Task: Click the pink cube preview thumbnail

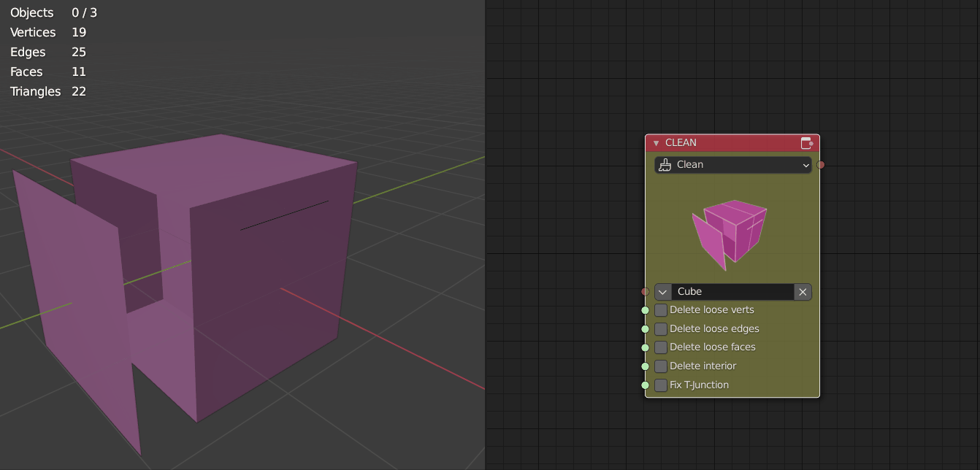Action: (x=729, y=229)
